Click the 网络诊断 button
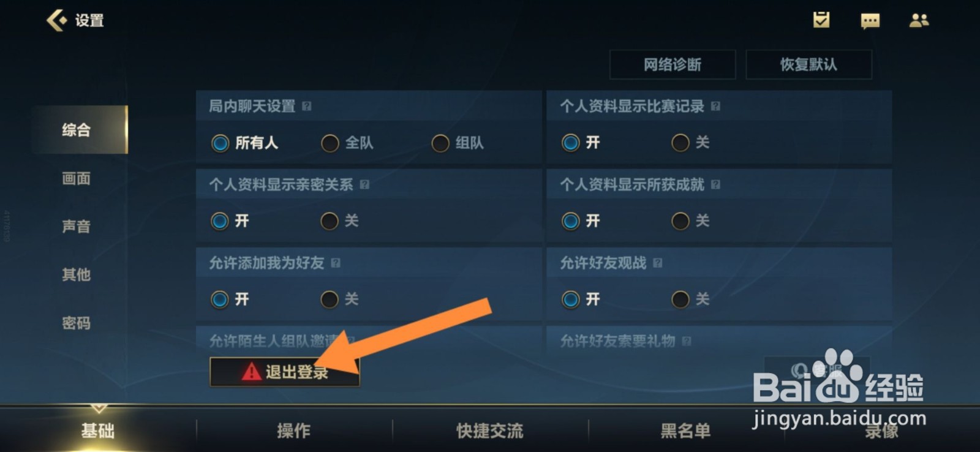This screenshot has height=452, width=980. (673, 64)
